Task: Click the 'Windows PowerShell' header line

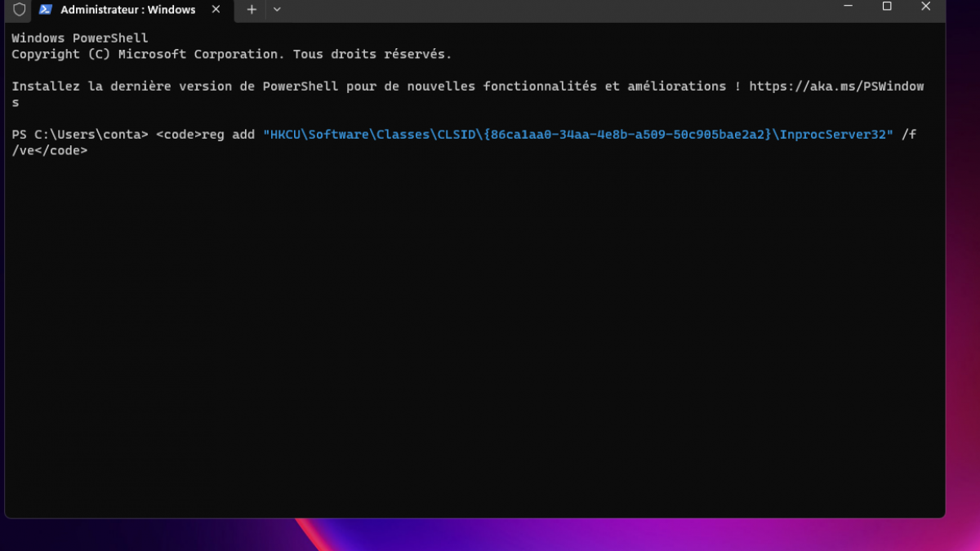Action: [80, 38]
